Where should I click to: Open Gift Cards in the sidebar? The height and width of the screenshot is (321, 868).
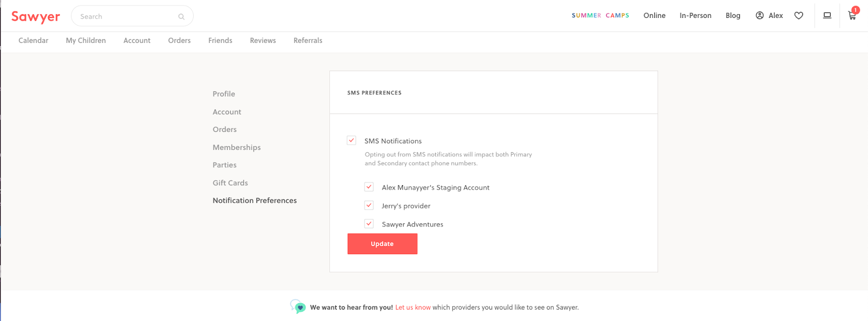tap(230, 183)
